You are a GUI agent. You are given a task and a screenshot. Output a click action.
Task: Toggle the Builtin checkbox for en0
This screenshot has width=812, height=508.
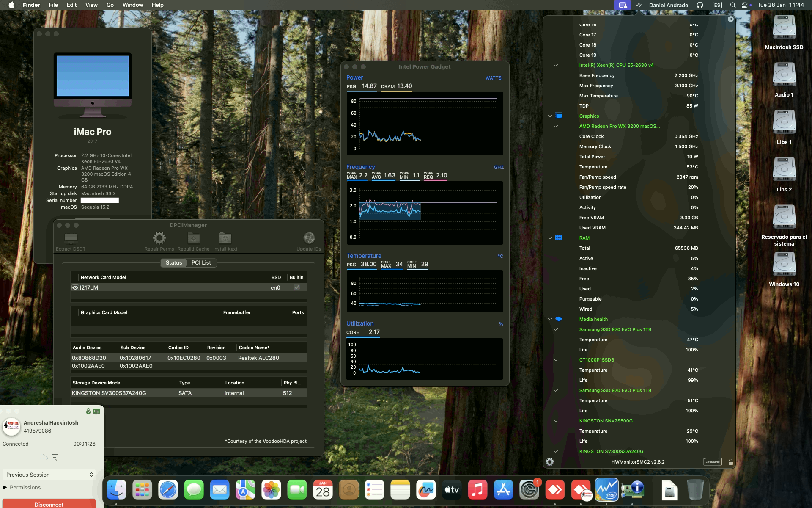point(297,287)
